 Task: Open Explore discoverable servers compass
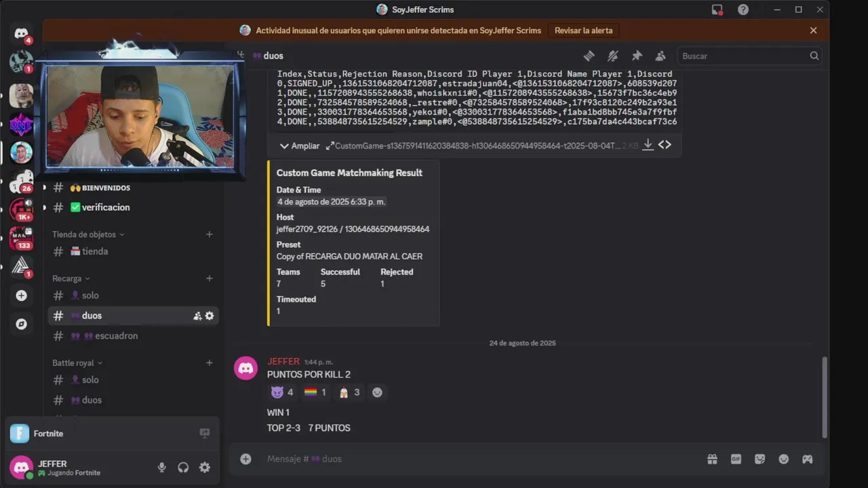[x=21, y=324]
